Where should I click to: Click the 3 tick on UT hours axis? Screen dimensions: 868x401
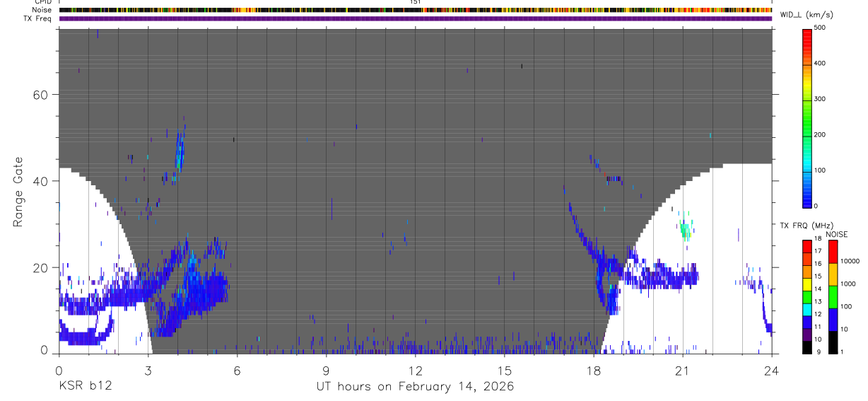[x=148, y=370]
